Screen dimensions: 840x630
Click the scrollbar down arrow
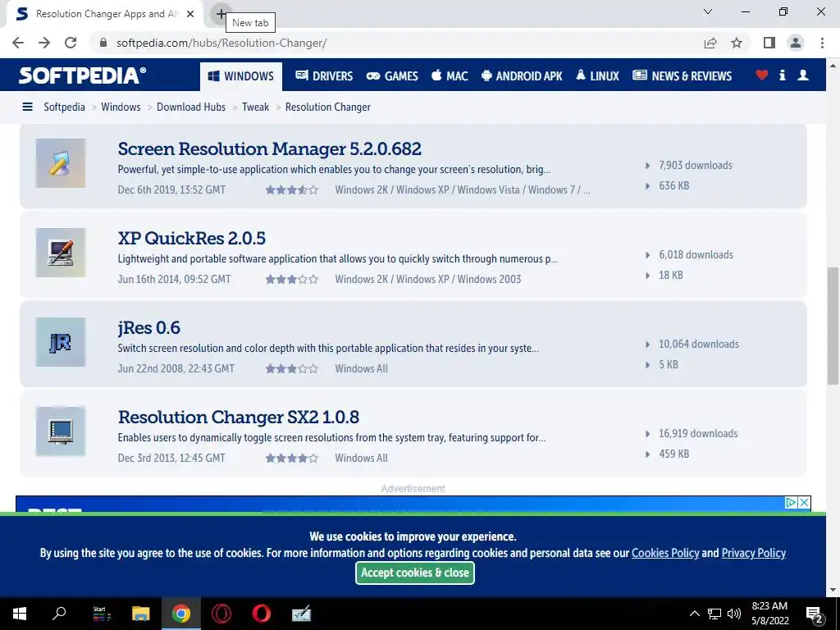point(833,591)
